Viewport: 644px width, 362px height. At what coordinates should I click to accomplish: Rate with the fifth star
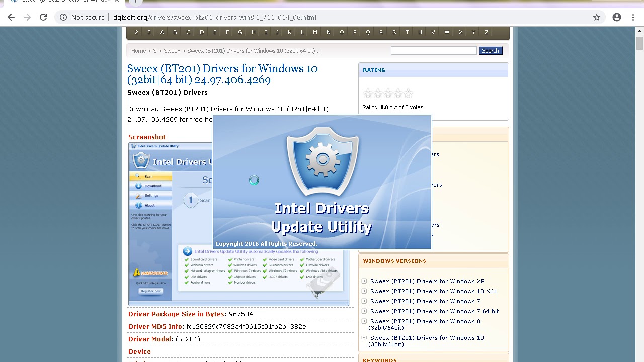pyautogui.click(x=408, y=93)
